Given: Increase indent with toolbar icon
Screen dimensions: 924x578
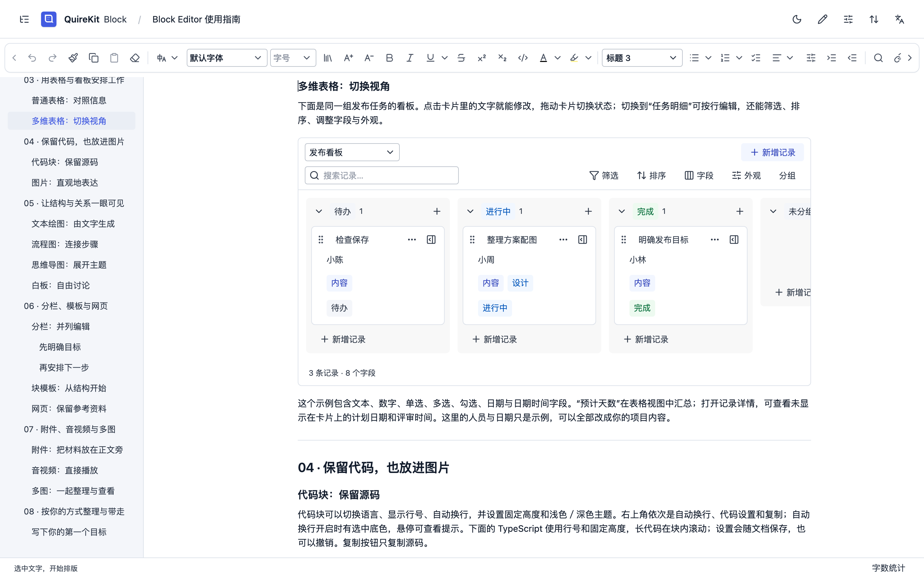Looking at the screenshot, I should tap(832, 58).
